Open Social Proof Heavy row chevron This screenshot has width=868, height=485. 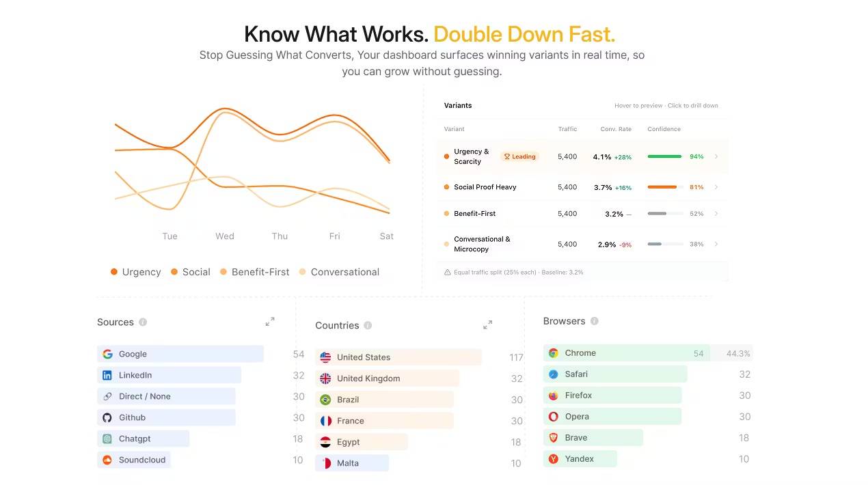[716, 187]
